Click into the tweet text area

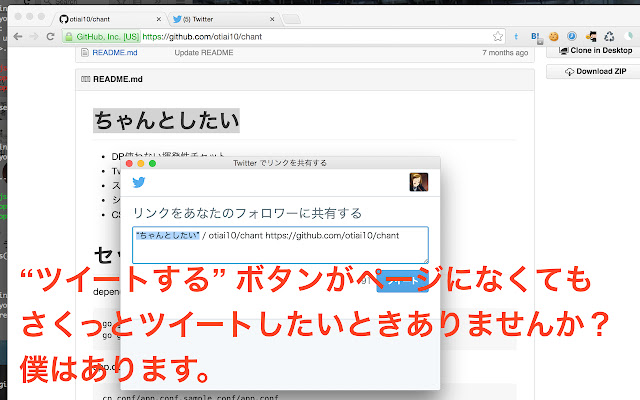tap(280, 245)
